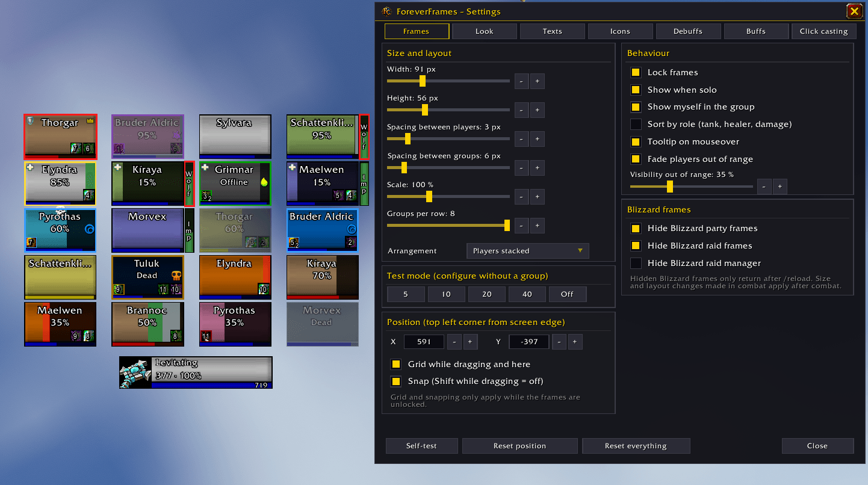Toggle Snap while dragging checkbox
Image resolution: width=868 pixels, height=485 pixels.
point(396,381)
